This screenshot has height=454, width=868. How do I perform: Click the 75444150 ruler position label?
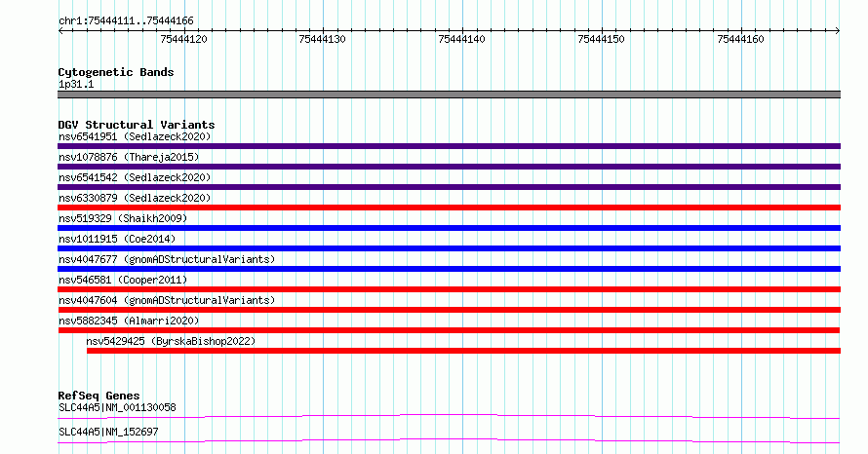click(601, 39)
